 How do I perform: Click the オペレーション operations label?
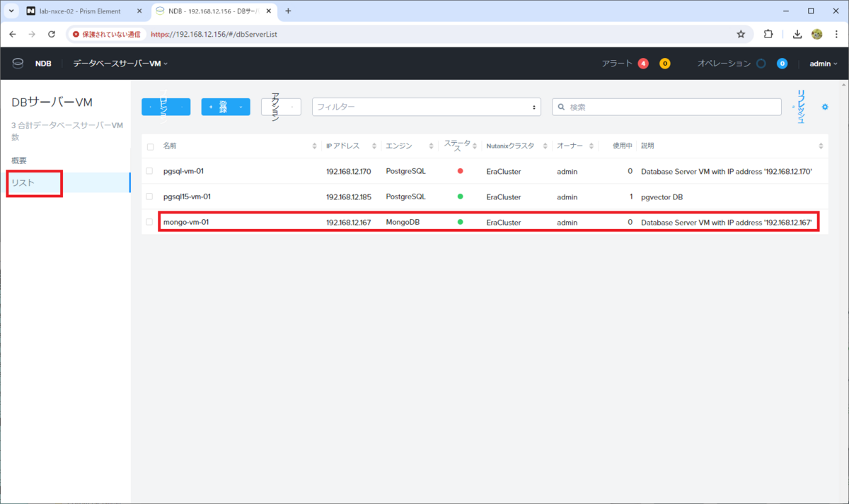724,64
